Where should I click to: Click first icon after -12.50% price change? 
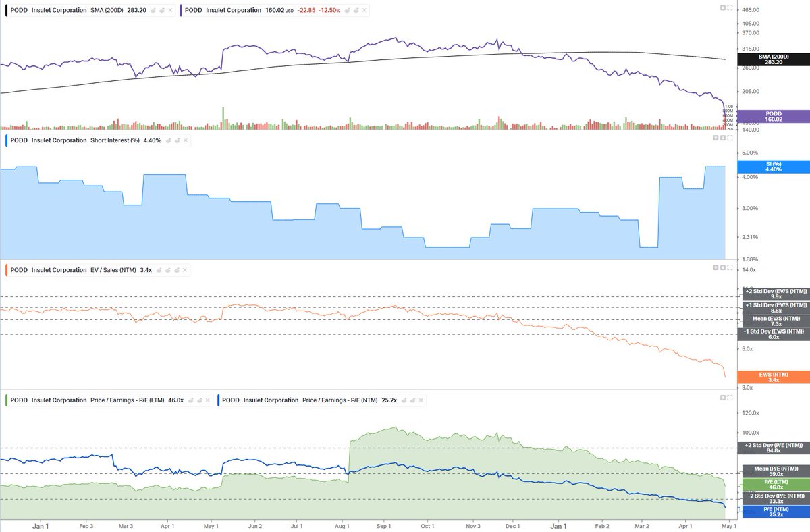click(347, 10)
